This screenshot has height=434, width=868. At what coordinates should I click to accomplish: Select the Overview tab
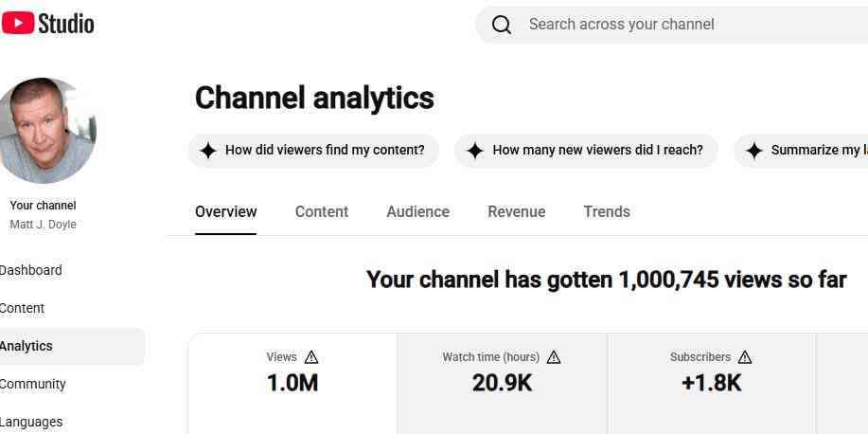point(226,211)
